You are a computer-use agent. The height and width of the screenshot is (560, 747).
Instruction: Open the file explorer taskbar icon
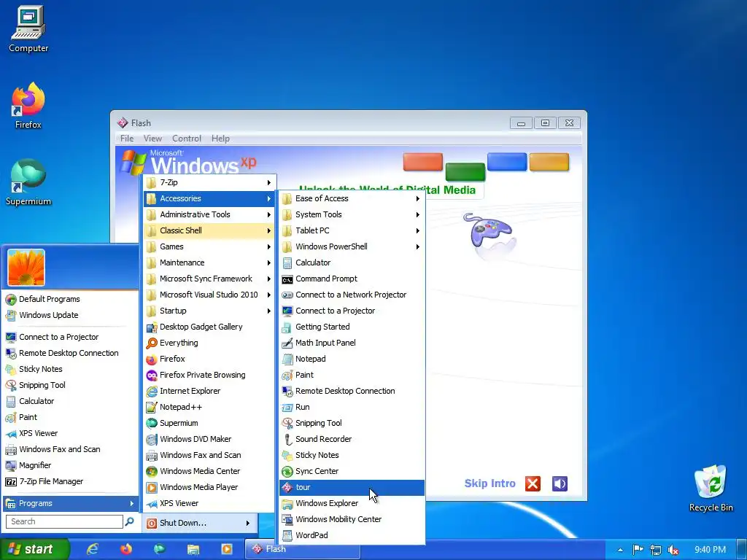tap(193, 549)
